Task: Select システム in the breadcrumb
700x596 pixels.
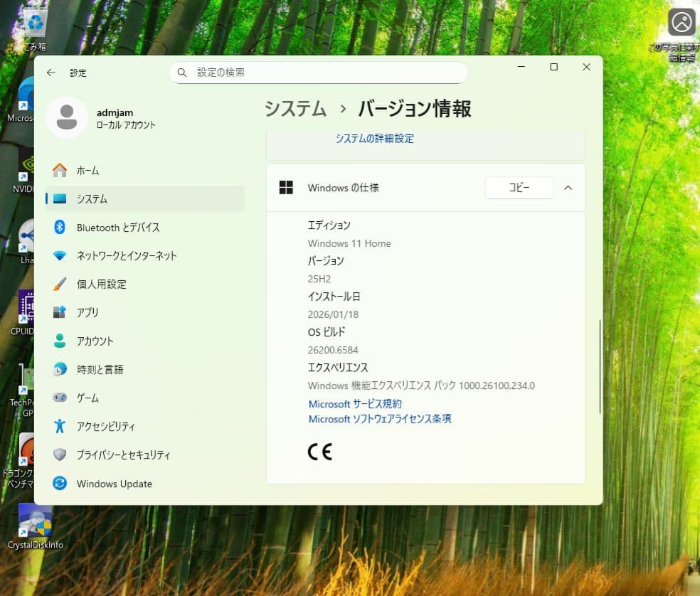Action: pos(295,108)
